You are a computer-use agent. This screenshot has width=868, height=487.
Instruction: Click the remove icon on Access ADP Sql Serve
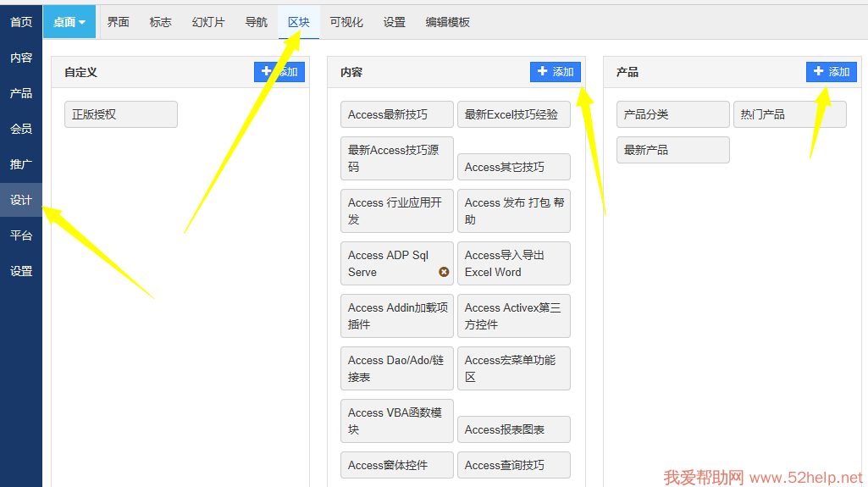(x=444, y=272)
